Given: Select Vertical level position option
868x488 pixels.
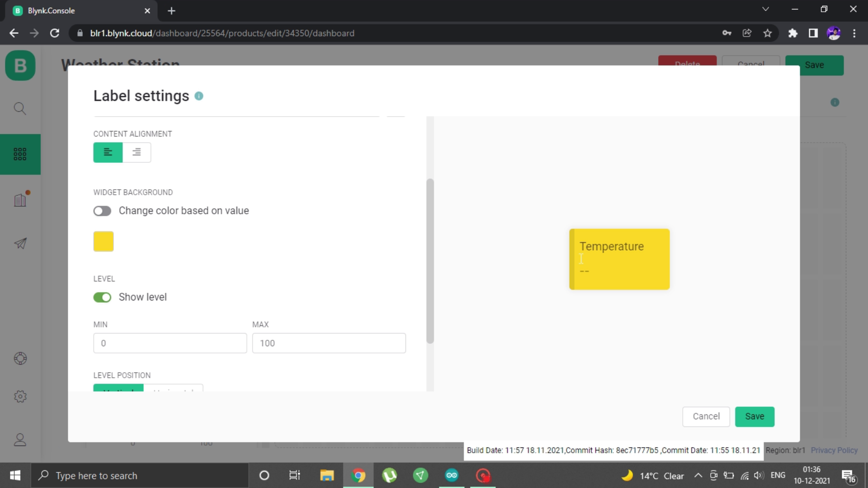Looking at the screenshot, I should pos(118,389).
